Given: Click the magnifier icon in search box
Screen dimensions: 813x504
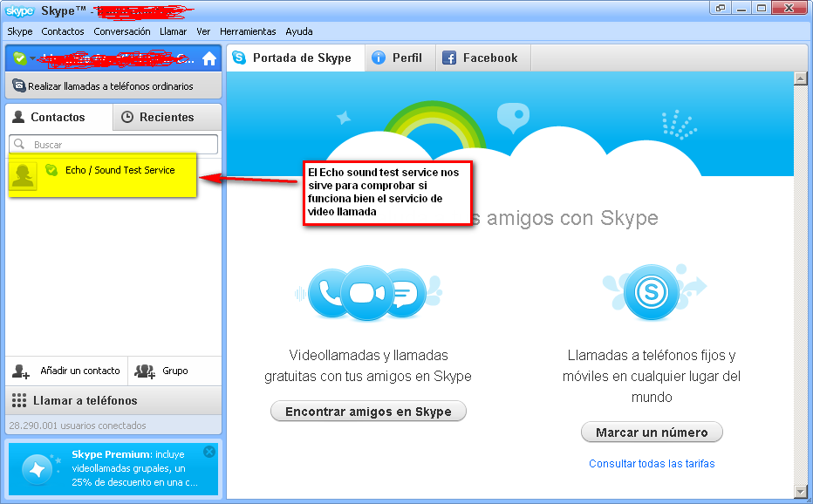Looking at the screenshot, I should pos(19,144).
